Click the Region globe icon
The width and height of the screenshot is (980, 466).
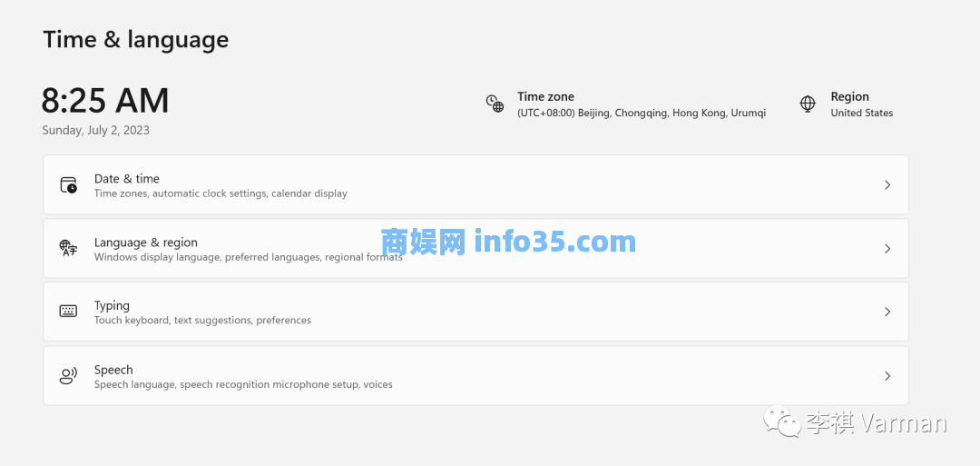point(808,104)
